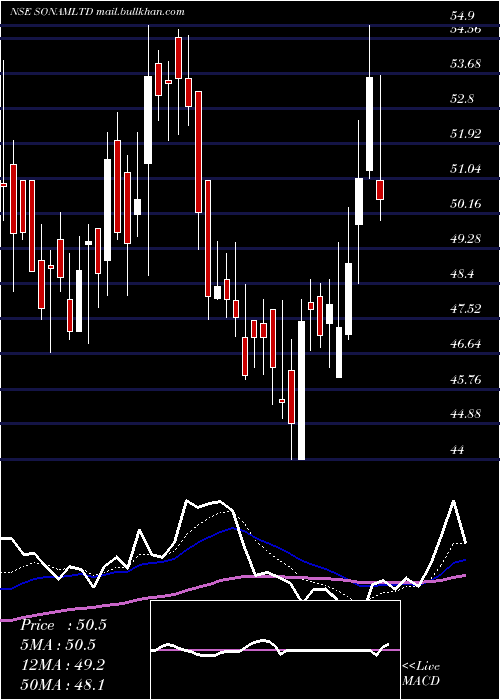500x700 pixels.
Task: Click the 46.64 price axis label
Action: tap(466, 344)
